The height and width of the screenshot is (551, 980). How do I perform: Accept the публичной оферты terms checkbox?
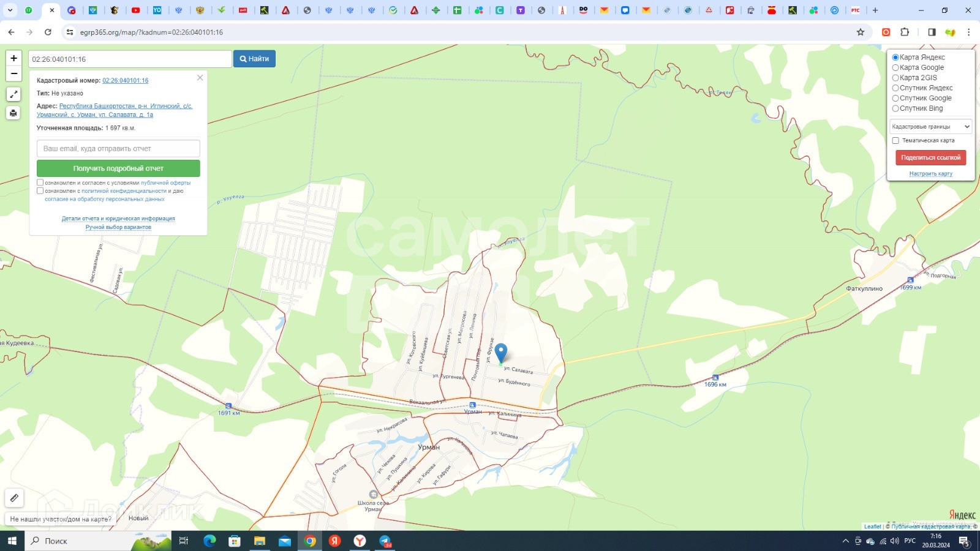(40, 182)
